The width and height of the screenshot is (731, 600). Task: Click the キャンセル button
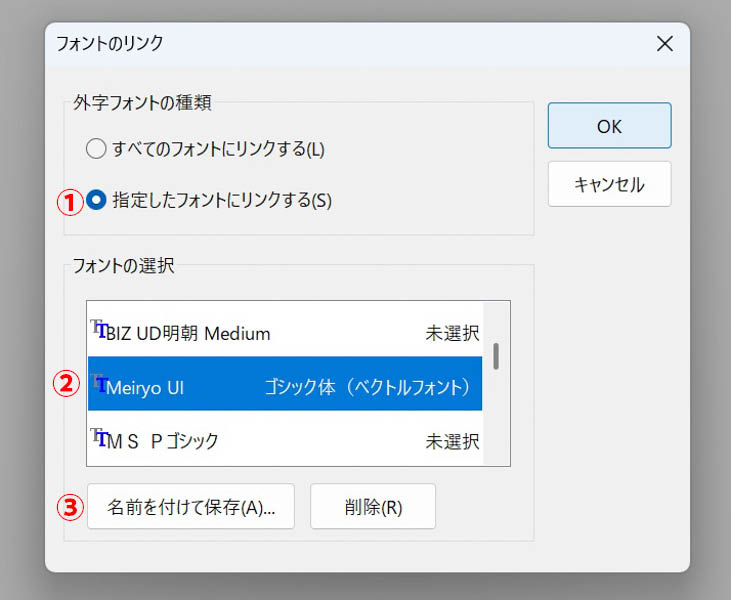(x=609, y=184)
